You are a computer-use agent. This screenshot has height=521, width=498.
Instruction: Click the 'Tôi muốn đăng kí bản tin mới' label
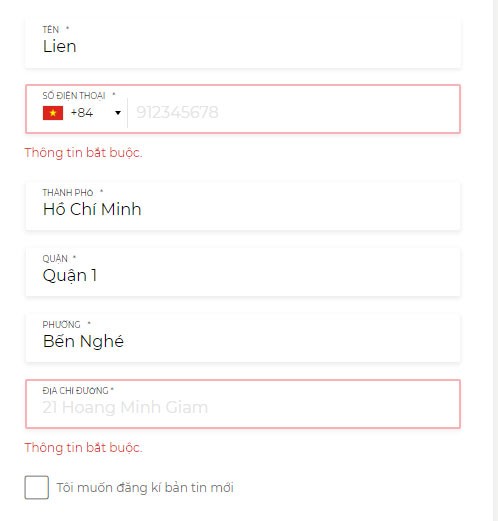pyautogui.click(x=145, y=488)
